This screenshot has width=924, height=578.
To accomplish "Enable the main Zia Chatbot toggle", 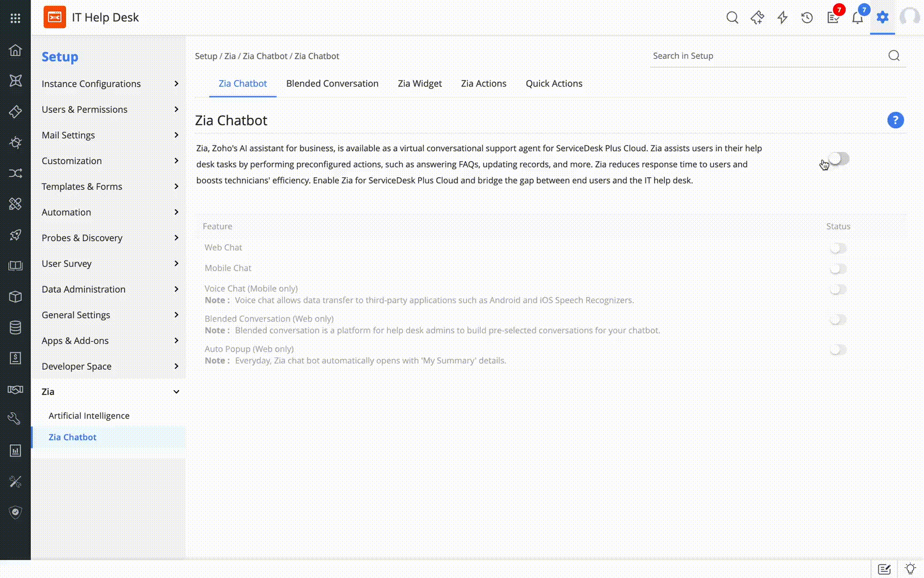I will [x=838, y=159].
